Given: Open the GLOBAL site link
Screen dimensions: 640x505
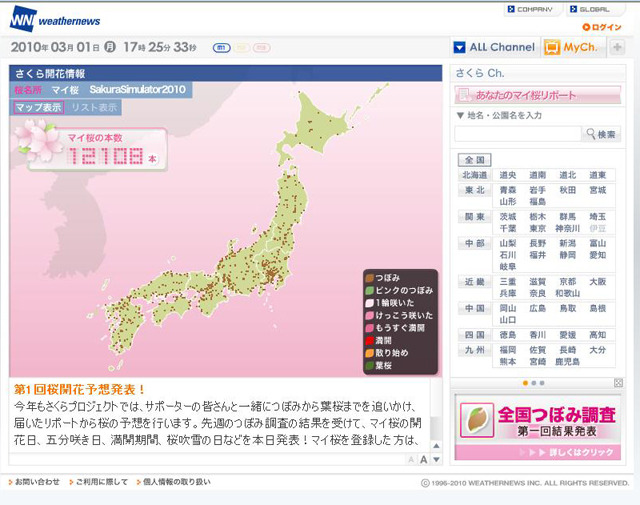Looking at the screenshot, I should click(590, 10).
